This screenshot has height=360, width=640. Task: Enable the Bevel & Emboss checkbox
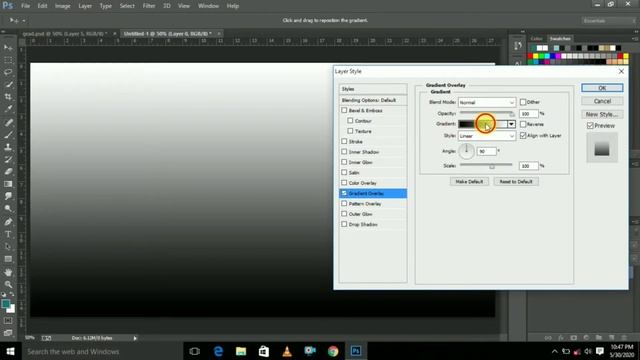coord(344,110)
